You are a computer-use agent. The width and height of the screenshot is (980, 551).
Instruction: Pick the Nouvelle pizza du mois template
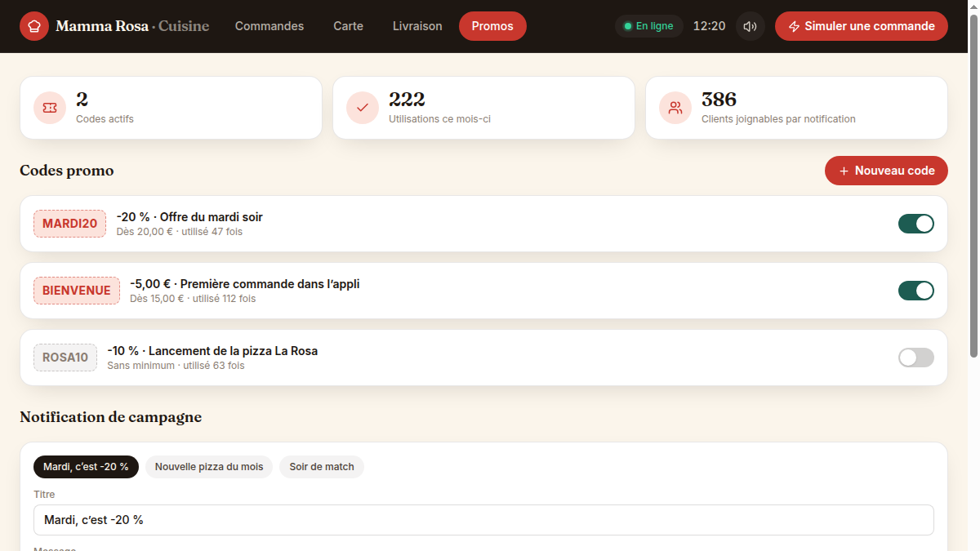[209, 467]
